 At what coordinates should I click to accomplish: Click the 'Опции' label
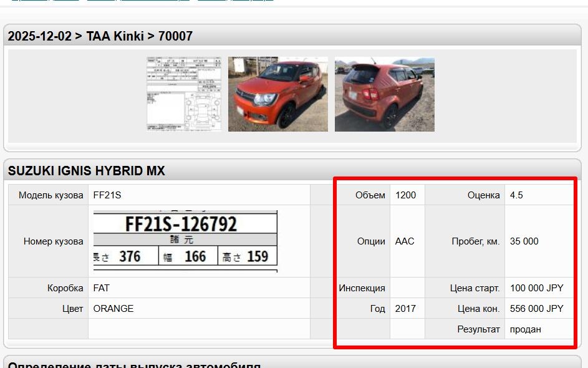pos(371,241)
